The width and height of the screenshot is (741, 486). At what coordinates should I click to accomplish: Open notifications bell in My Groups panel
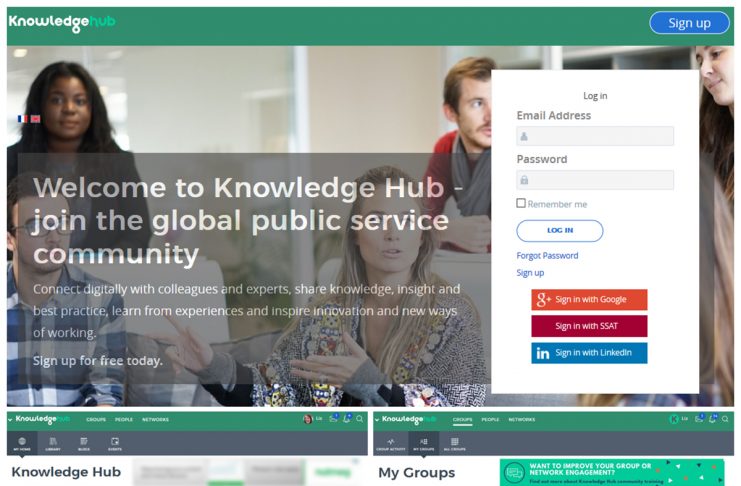point(713,418)
